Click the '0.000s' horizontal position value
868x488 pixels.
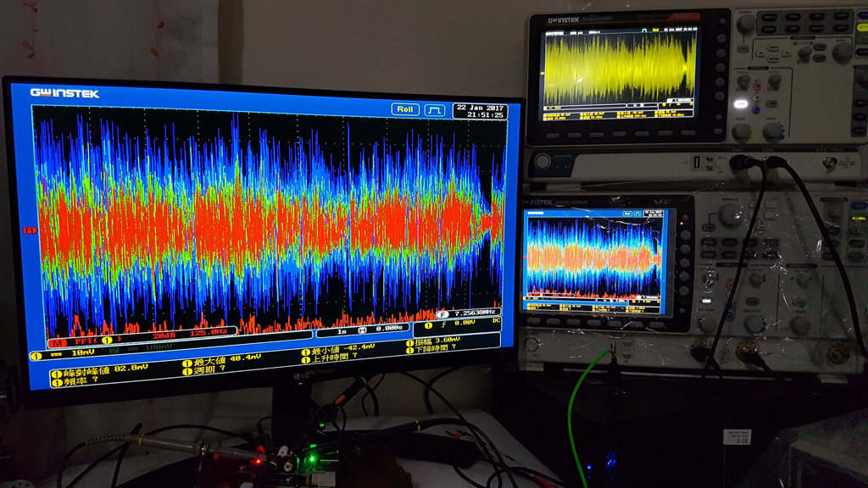point(389,328)
